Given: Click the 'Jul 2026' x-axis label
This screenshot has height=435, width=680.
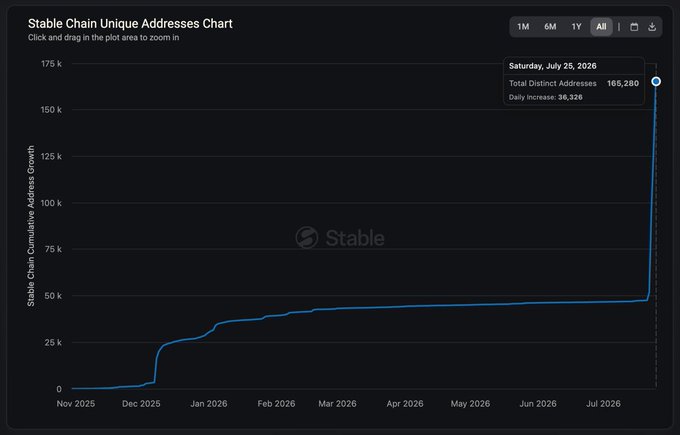Looking at the screenshot, I should coord(603,404).
